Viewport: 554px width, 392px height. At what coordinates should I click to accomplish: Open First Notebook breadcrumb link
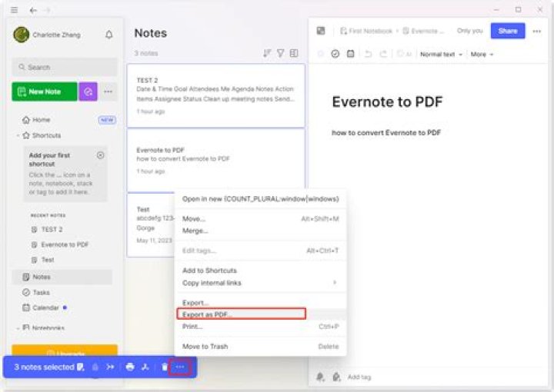(x=366, y=31)
